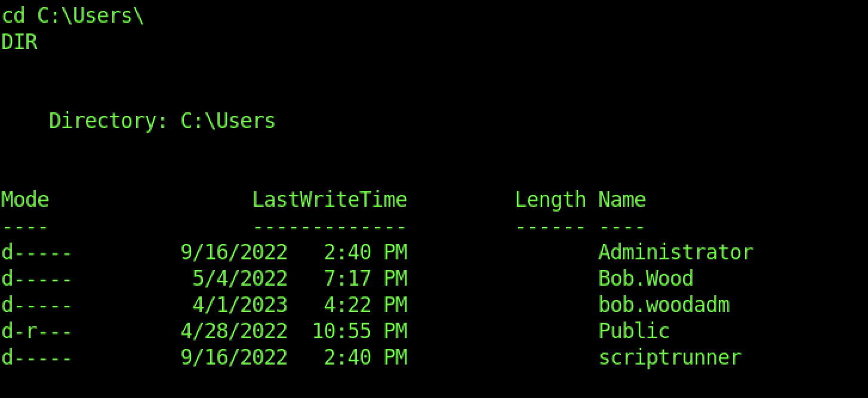The width and height of the screenshot is (868, 398).
Task: Click the 4:22 PM timestamp
Action: (365, 305)
